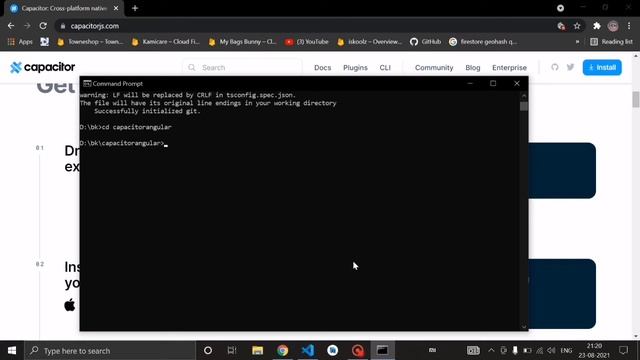The width and height of the screenshot is (640, 360).
Task: Close the Capacitor browser tab
Action: [116, 8]
